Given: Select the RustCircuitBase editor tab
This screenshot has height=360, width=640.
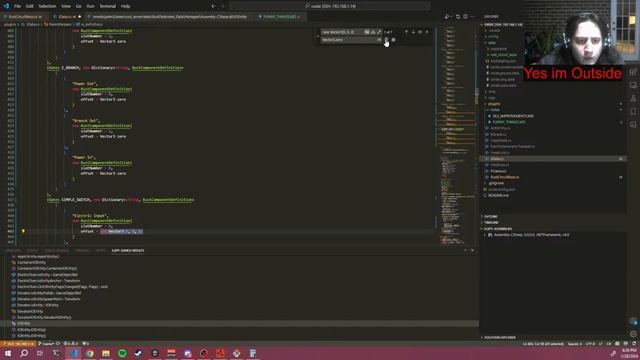Looking at the screenshot, I should [24, 17].
